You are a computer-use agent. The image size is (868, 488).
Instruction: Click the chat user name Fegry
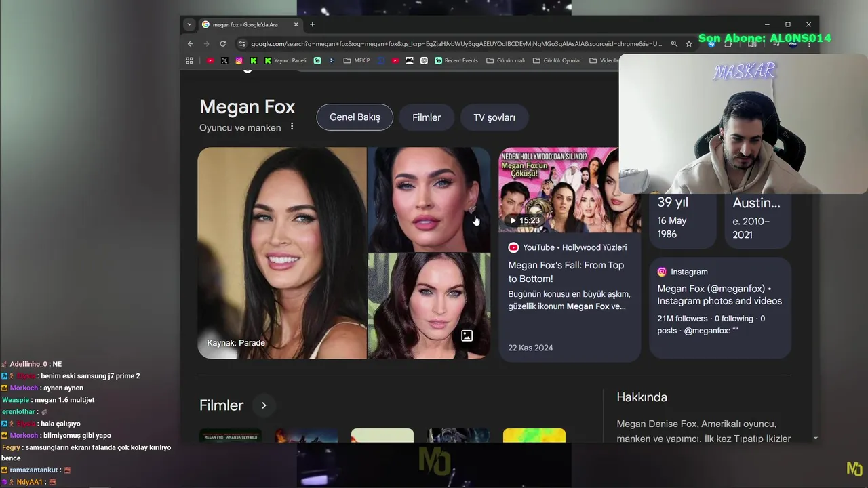10,447
